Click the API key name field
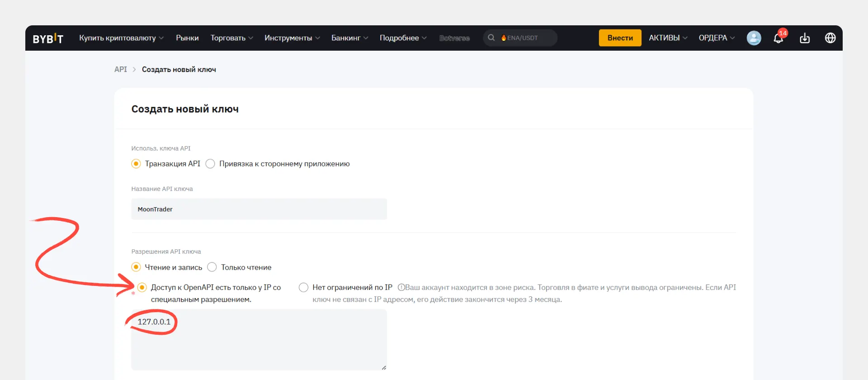Image resolution: width=868 pixels, height=380 pixels. (259, 209)
